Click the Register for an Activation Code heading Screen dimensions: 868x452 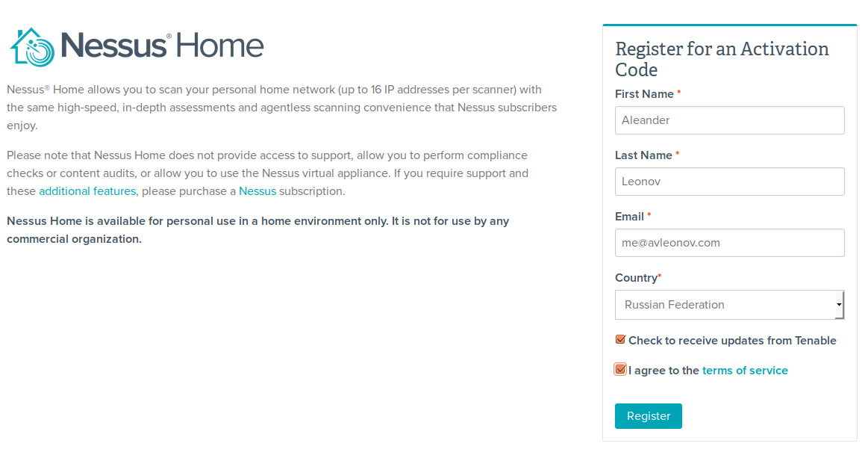coord(722,59)
